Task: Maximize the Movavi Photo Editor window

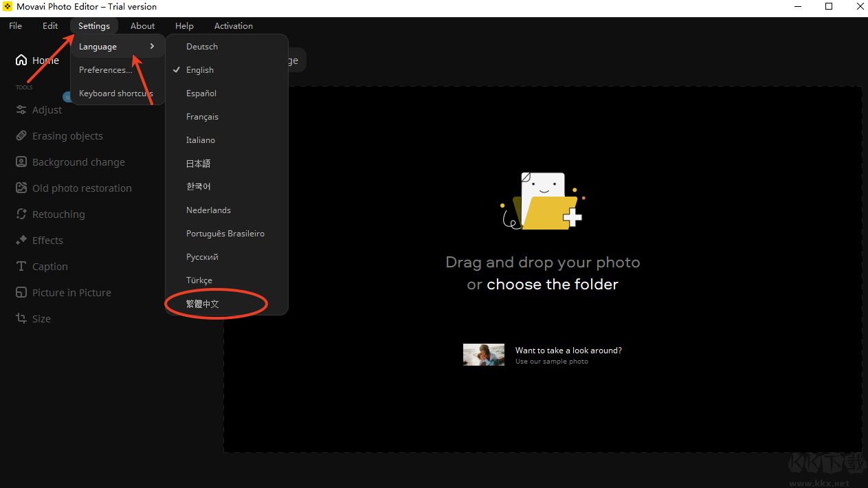Action: point(829,7)
